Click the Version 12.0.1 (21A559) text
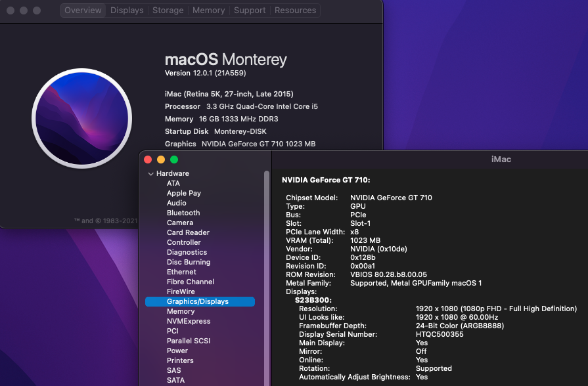Image resolution: width=588 pixels, height=386 pixels. tap(205, 73)
